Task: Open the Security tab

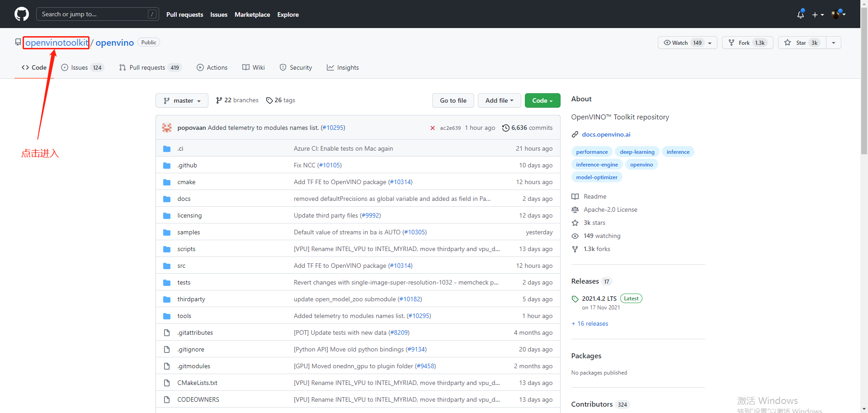Action: (296, 67)
